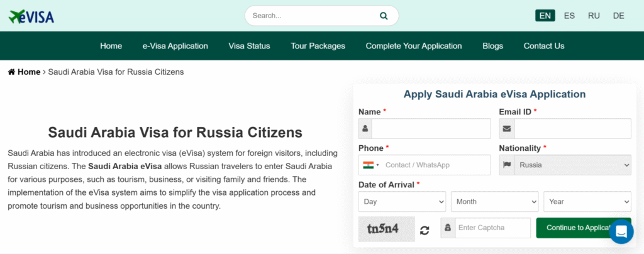
Task: Open the e-Visa Application menu item
Action: click(x=175, y=46)
